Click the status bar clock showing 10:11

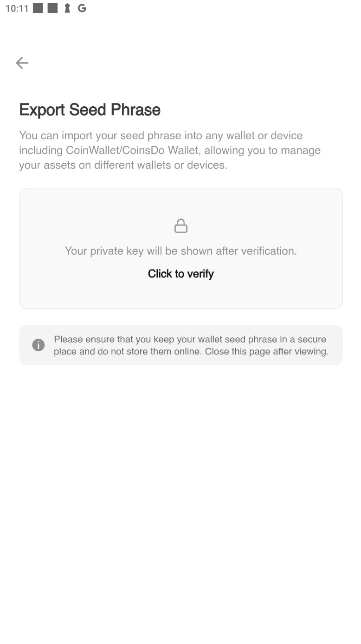[17, 8]
